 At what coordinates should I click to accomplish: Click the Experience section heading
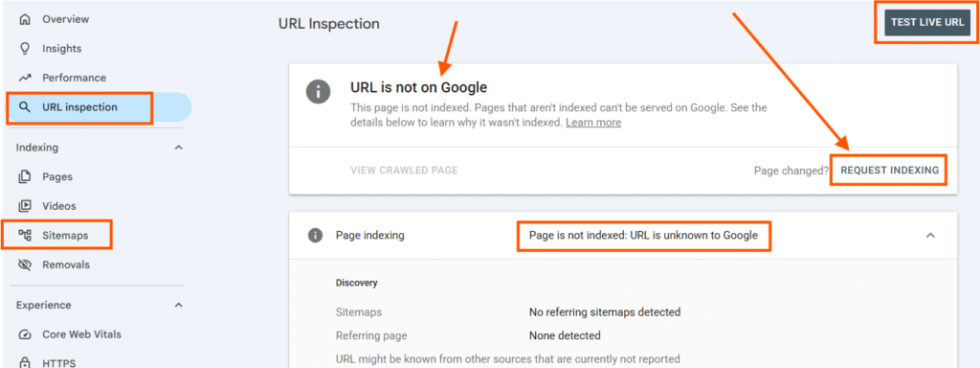pyautogui.click(x=44, y=306)
